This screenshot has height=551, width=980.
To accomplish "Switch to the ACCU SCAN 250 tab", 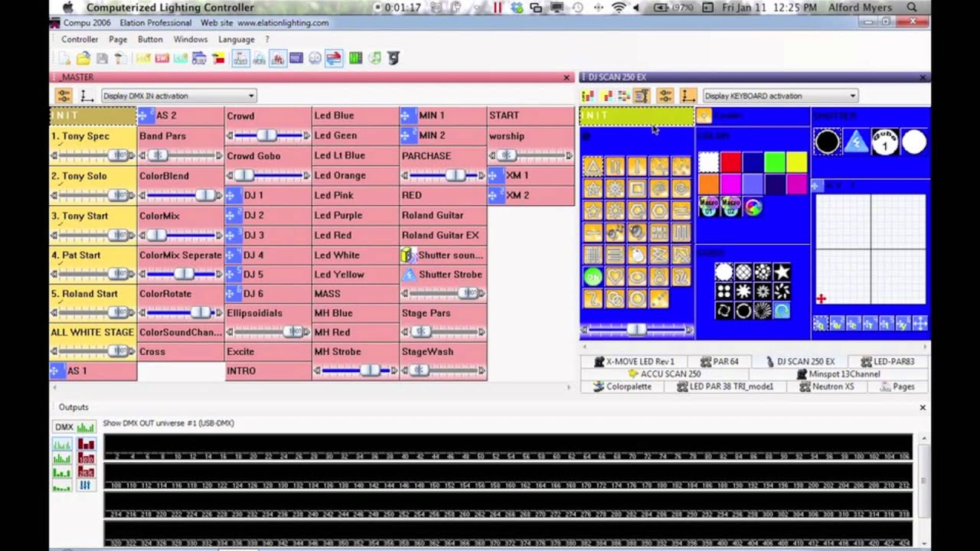I will (x=665, y=374).
